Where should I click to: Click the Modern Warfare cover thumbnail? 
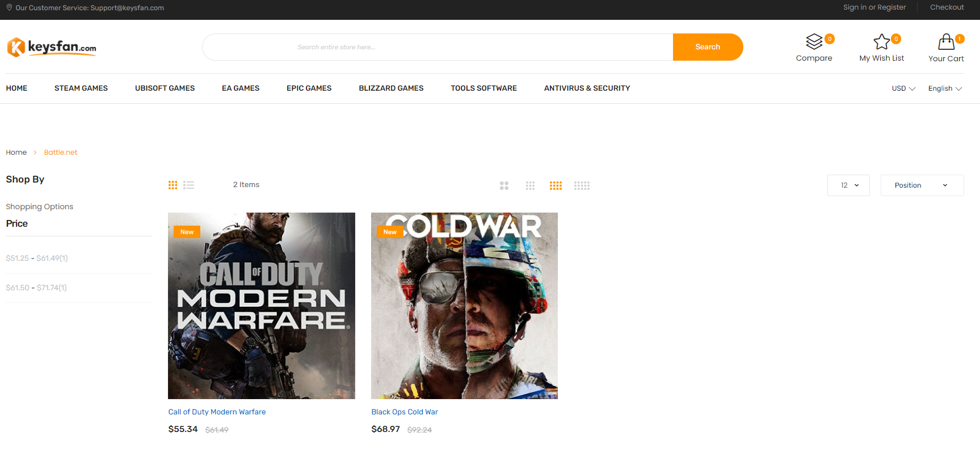(x=262, y=306)
